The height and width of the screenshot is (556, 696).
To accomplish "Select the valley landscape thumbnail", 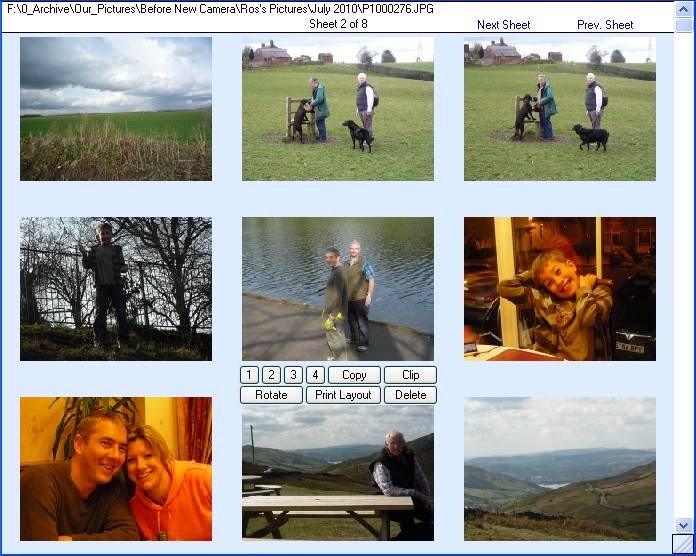I will click(560, 469).
